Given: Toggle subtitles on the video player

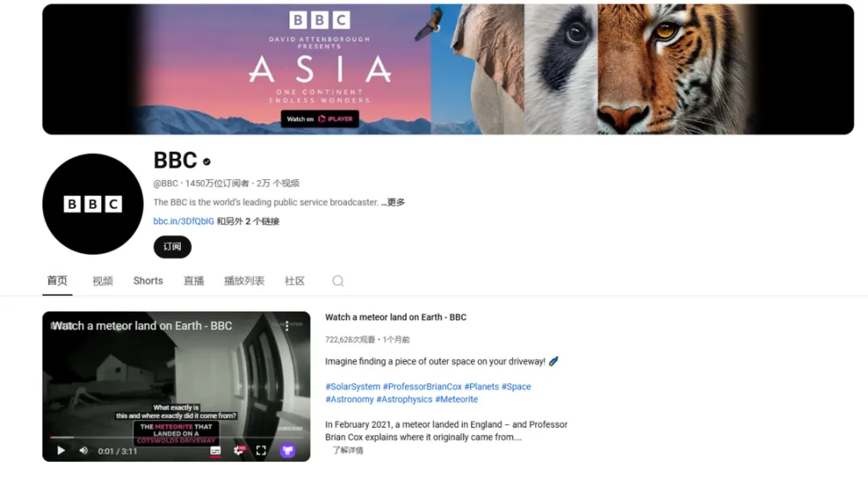Looking at the screenshot, I should pos(216,450).
